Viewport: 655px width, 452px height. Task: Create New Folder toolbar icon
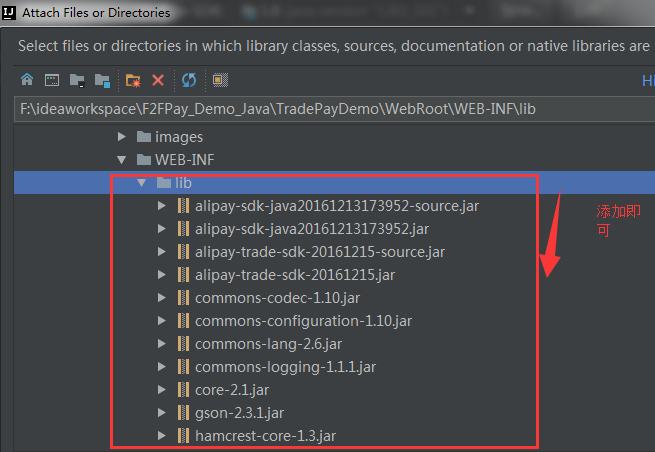point(133,80)
